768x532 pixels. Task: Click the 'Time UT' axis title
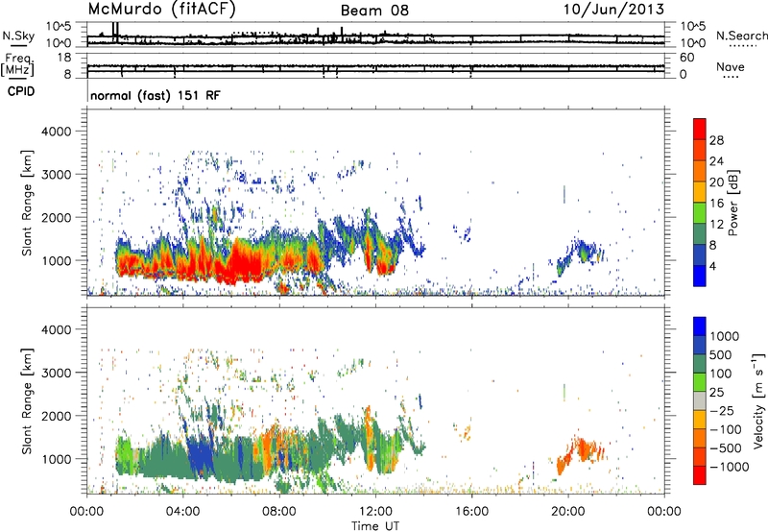click(375, 526)
